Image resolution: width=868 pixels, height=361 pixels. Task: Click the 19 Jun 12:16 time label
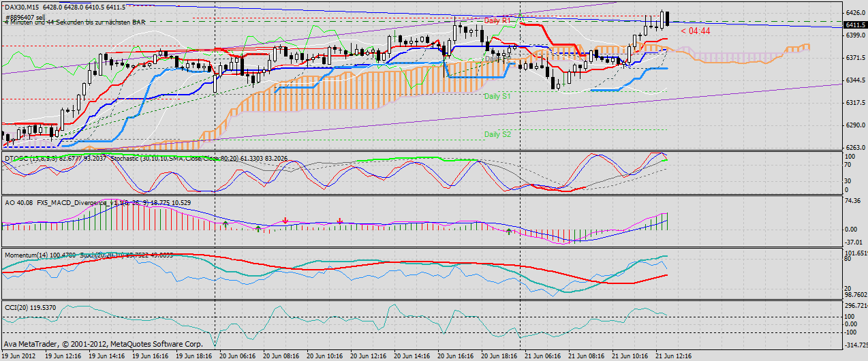(63, 356)
